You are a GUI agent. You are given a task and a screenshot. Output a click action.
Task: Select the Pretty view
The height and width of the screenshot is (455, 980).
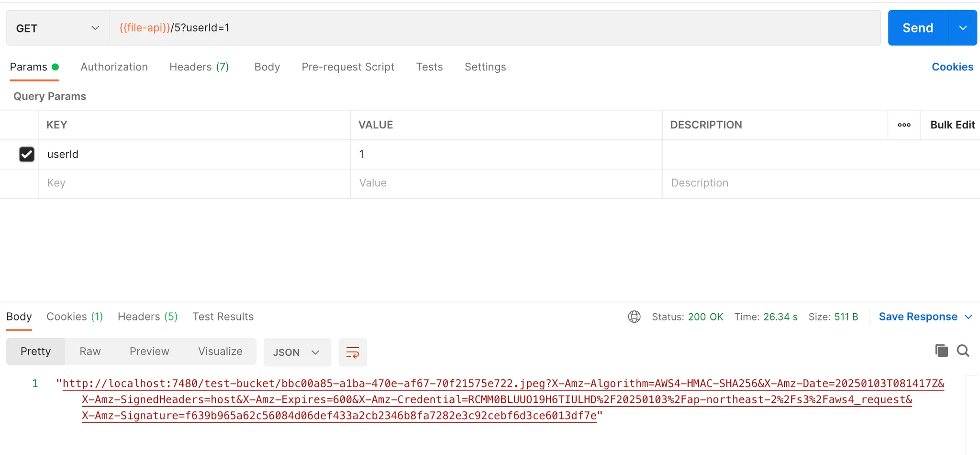click(x=35, y=352)
